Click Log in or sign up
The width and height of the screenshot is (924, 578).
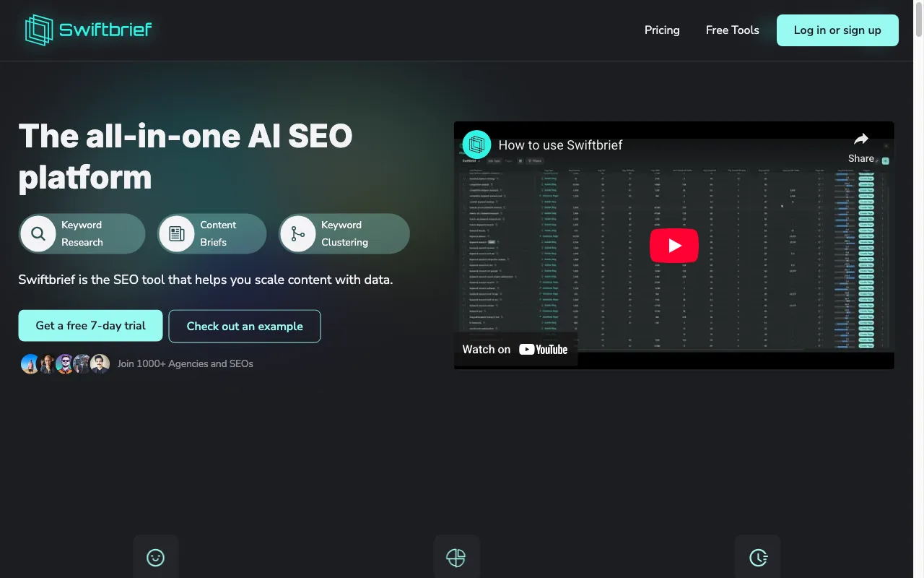(x=837, y=30)
